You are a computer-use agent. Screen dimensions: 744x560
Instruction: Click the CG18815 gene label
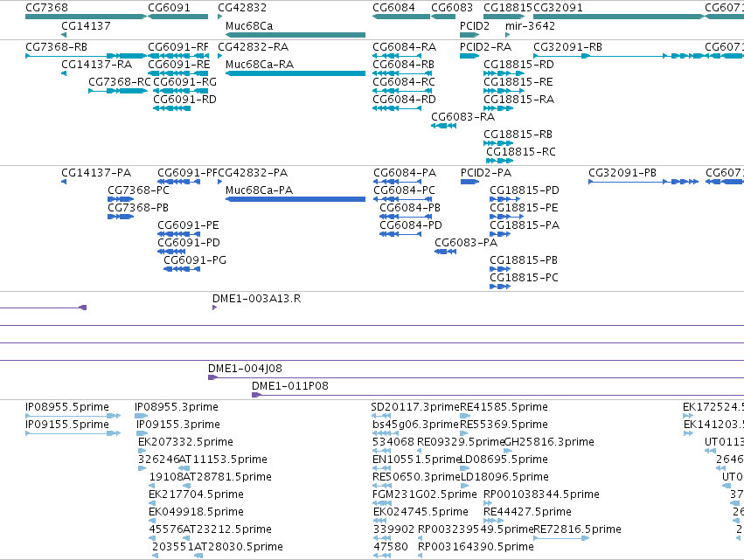click(508, 8)
